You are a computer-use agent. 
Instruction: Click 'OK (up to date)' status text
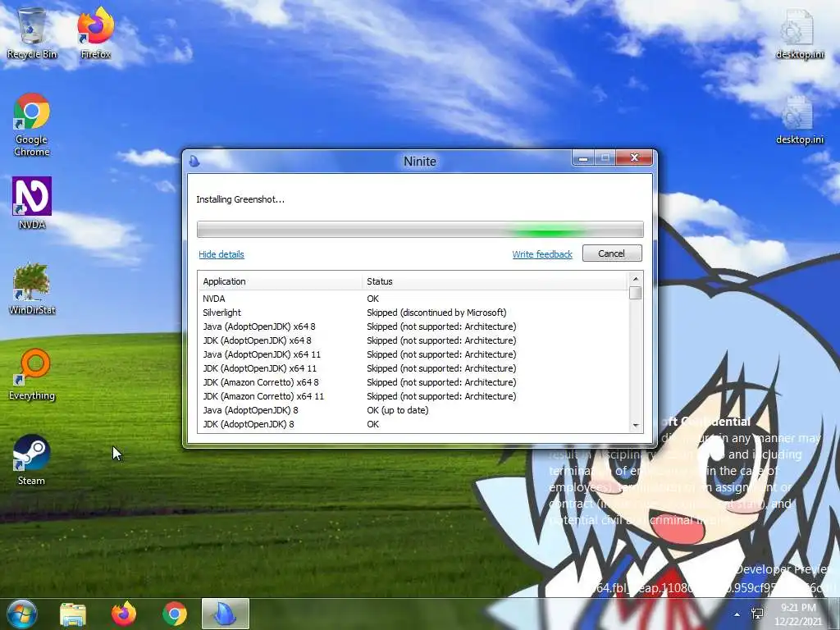click(398, 410)
